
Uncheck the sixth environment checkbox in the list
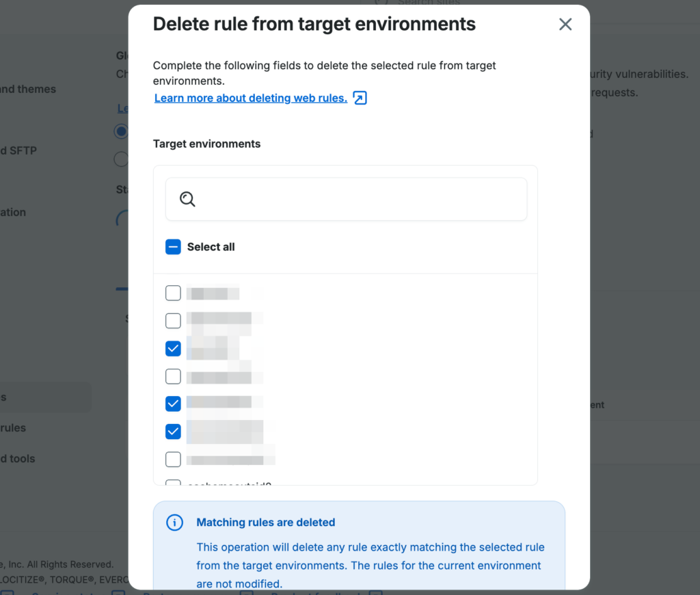click(x=173, y=432)
